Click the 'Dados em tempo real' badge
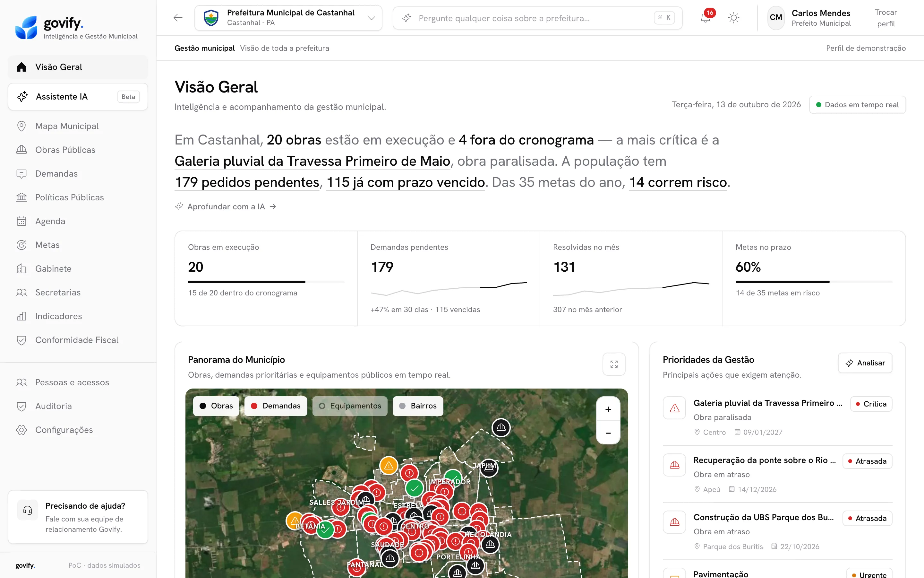Screen dimensions: 924x578 point(857,105)
